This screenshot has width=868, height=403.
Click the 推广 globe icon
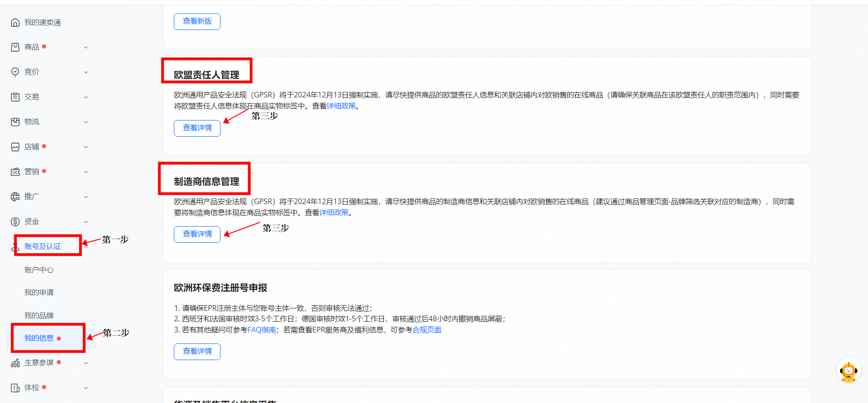(15, 197)
